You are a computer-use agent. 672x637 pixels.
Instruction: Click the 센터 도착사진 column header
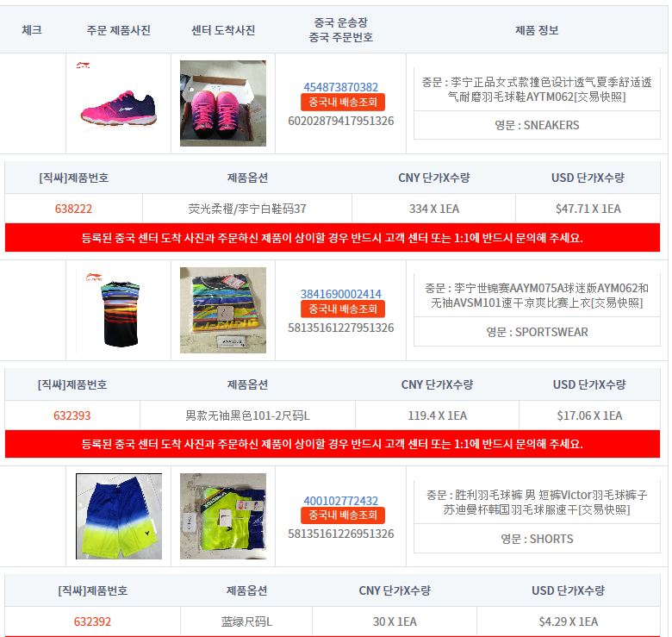click(x=223, y=30)
